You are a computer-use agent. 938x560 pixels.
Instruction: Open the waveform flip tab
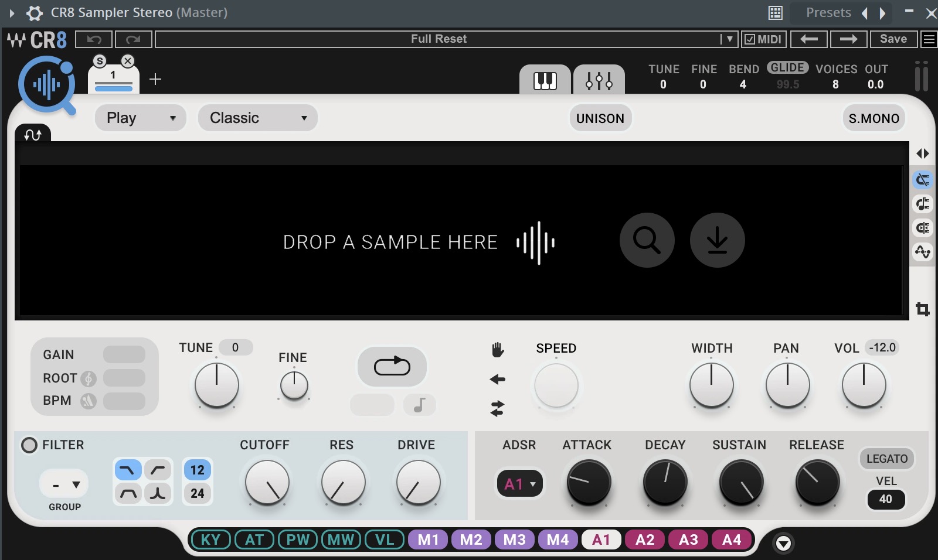[33, 134]
